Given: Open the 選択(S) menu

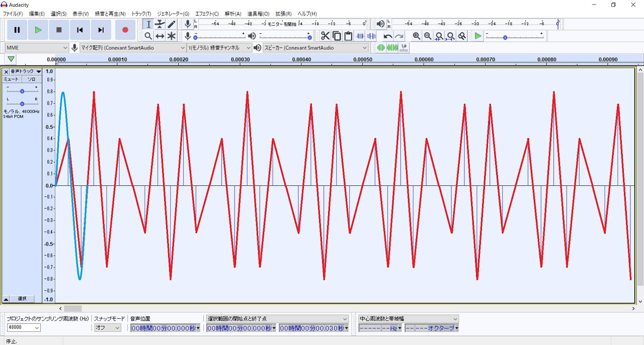Looking at the screenshot, I should [x=59, y=14].
